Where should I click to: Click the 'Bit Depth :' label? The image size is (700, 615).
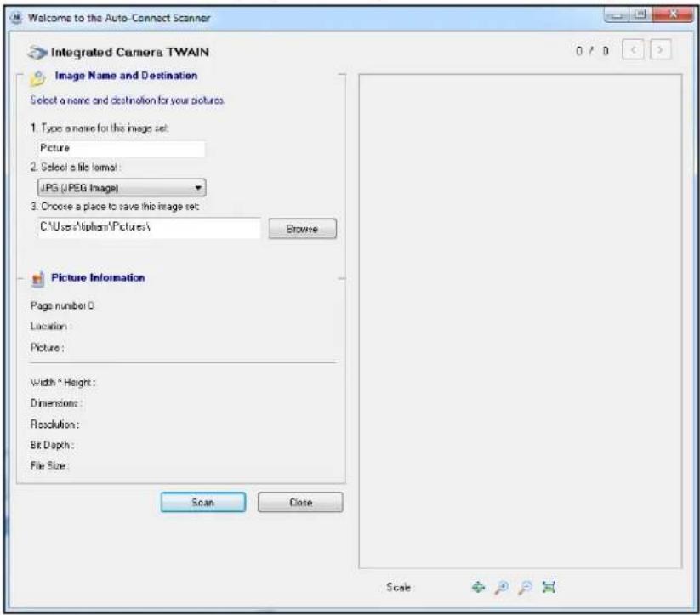pos(52,445)
